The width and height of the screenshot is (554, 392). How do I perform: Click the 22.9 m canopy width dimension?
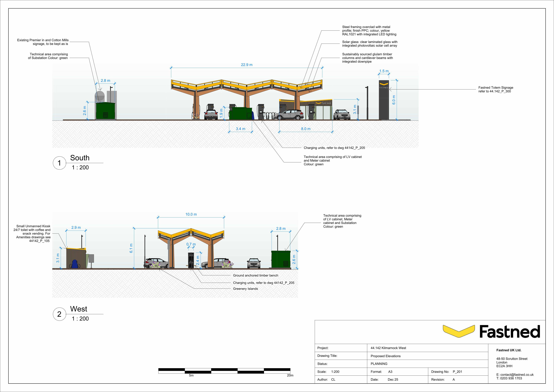coord(247,65)
